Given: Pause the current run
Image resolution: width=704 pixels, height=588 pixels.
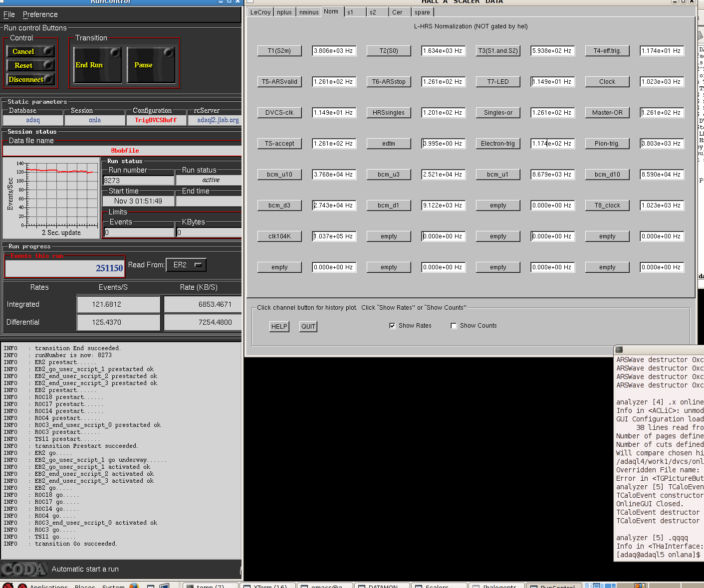Looking at the screenshot, I should tap(151, 65).
